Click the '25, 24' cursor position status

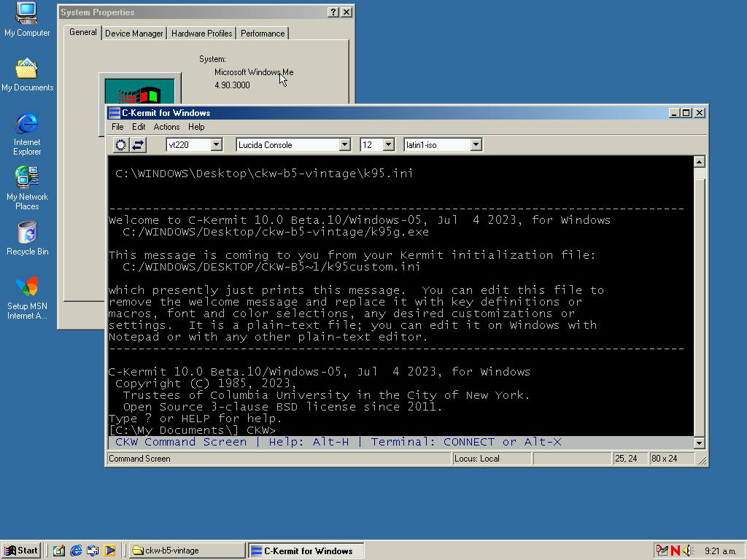pyautogui.click(x=626, y=459)
